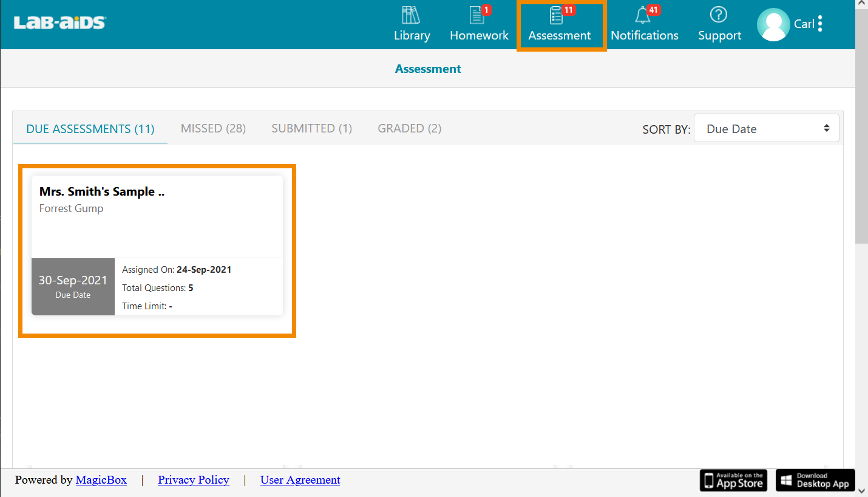This screenshot has width=868, height=497.
Task: Click the Download Desktop App badge
Action: click(815, 480)
